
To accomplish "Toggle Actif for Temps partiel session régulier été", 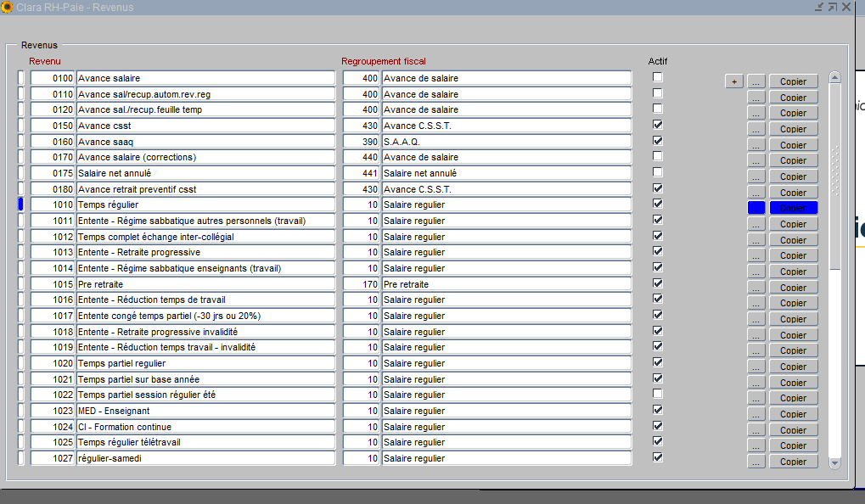I will click(657, 395).
